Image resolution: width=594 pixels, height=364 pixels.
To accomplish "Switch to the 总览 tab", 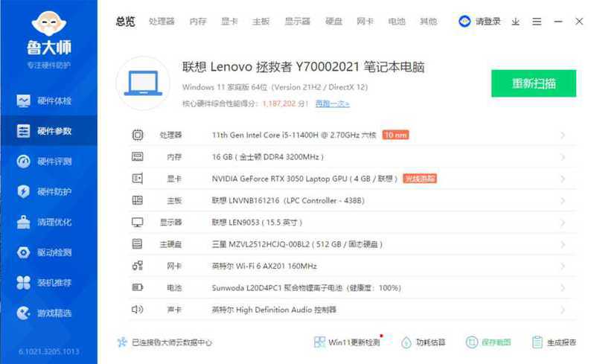I will click(125, 22).
